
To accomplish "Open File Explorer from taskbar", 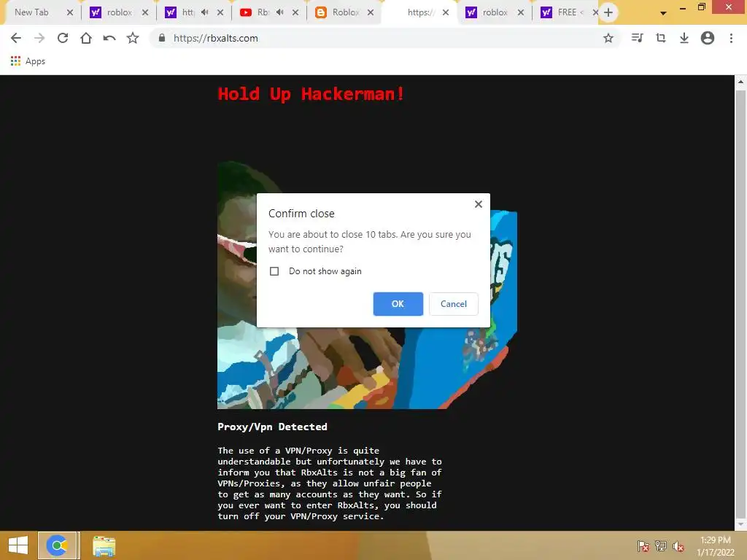I will pyautogui.click(x=104, y=545).
